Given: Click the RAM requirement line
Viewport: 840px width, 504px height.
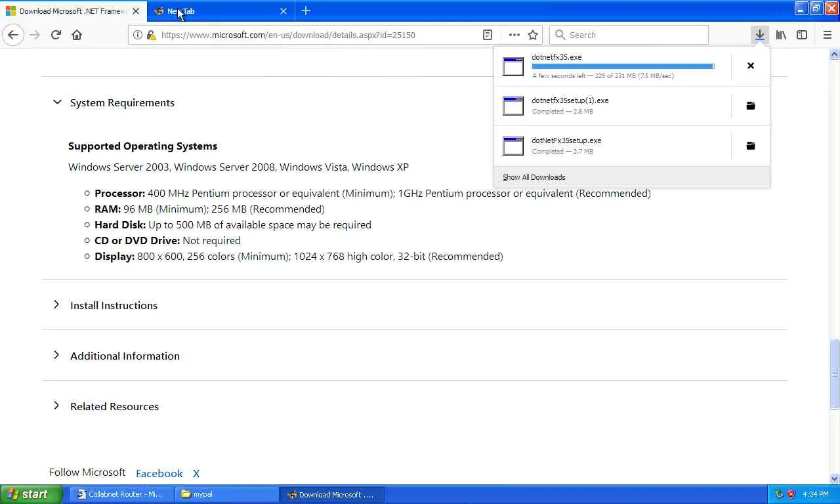Looking at the screenshot, I should 209,209.
